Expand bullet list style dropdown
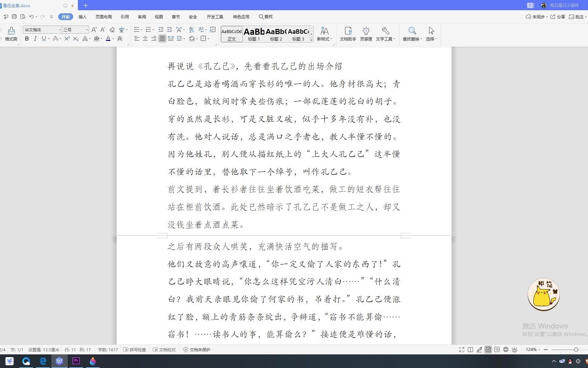The width and height of the screenshot is (588, 368). click(142, 30)
